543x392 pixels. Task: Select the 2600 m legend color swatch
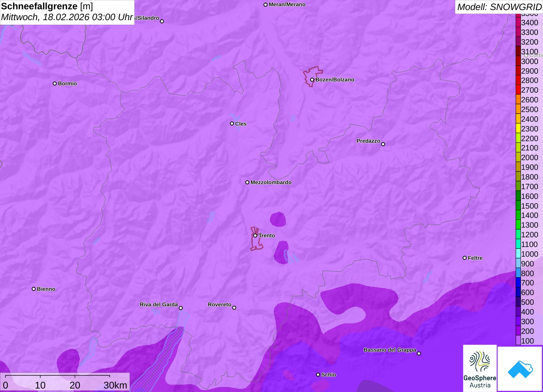coord(518,100)
